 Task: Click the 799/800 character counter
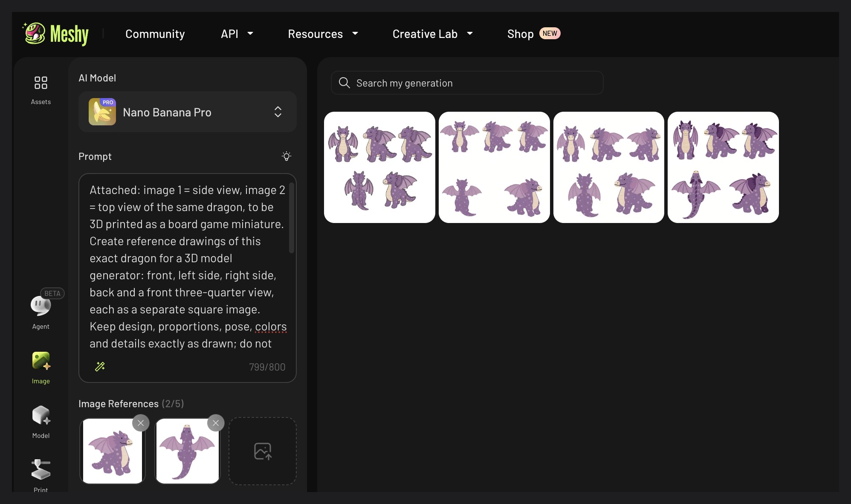pos(267,367)
